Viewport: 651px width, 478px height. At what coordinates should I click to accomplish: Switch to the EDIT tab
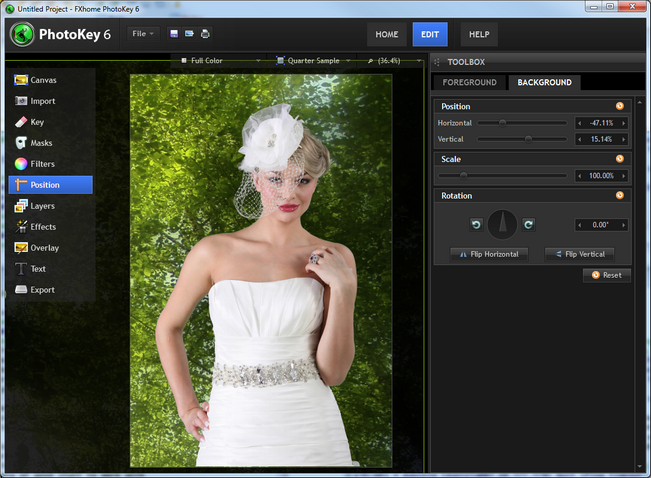[x=430, y=34]
